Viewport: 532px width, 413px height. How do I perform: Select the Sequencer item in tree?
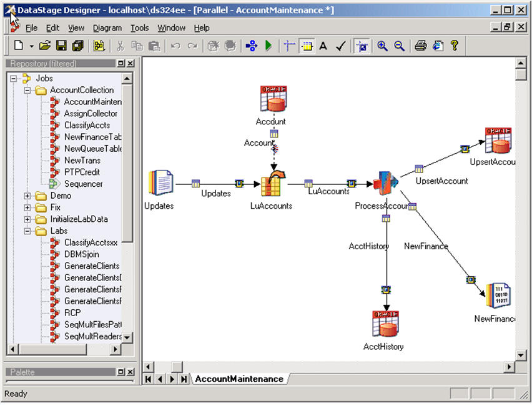83,184
